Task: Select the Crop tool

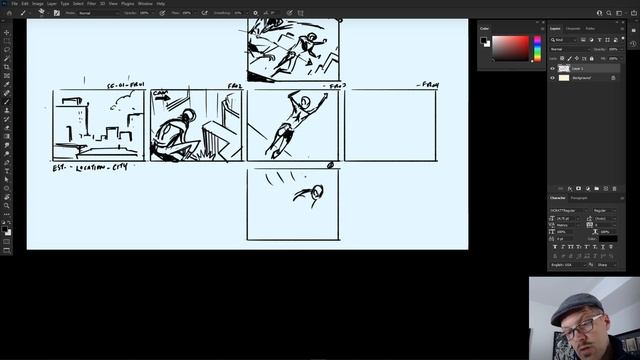Action: point(7,67)
